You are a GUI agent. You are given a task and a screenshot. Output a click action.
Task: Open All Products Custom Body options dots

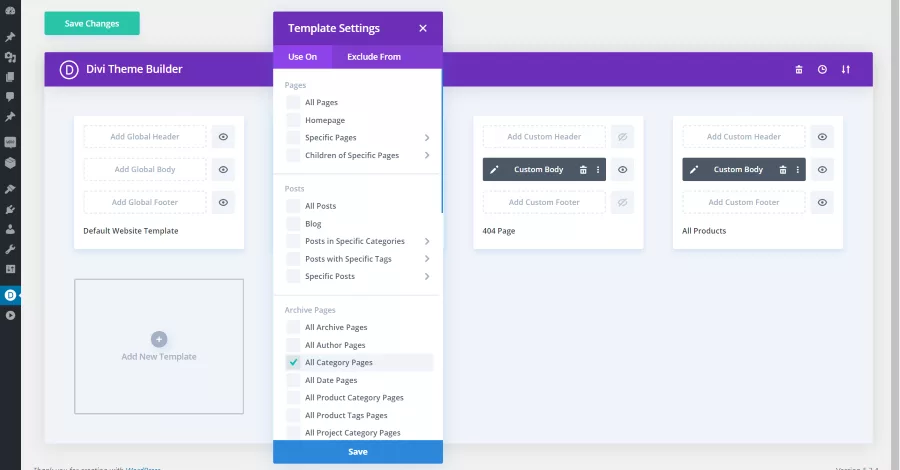pyautogui.click(x=797, y=169)
